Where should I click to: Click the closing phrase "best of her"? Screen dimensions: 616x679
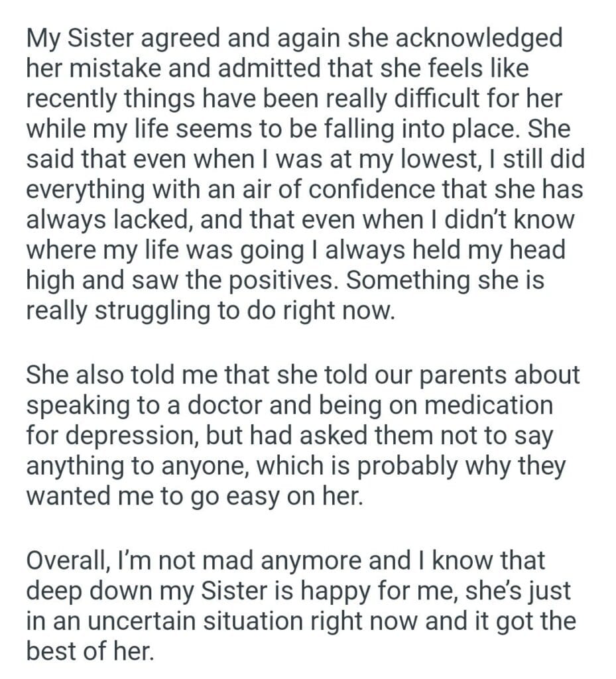click(x=90, y=651)
